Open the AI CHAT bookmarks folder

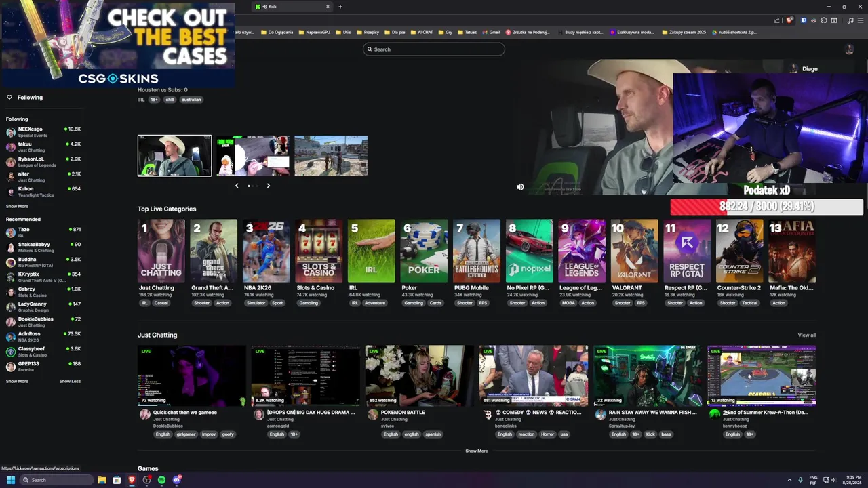(x=421, y=32)
